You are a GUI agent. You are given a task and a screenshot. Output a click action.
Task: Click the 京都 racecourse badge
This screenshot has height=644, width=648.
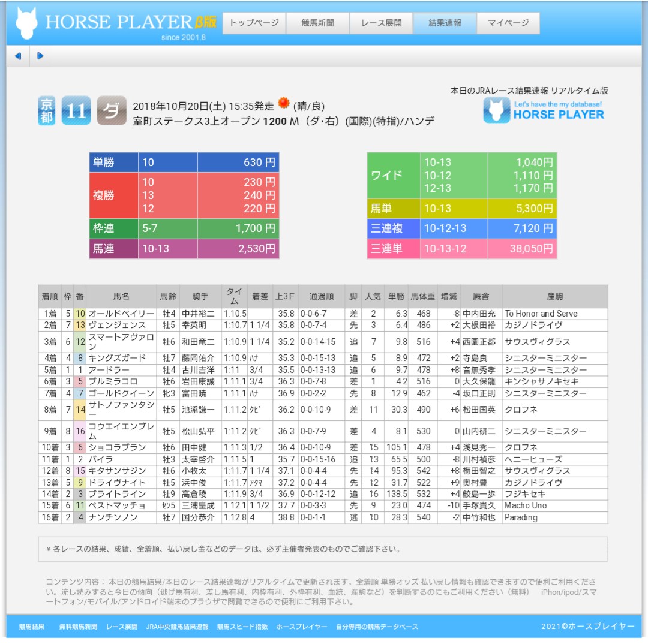pyautogui.click(x=47, y=111)
